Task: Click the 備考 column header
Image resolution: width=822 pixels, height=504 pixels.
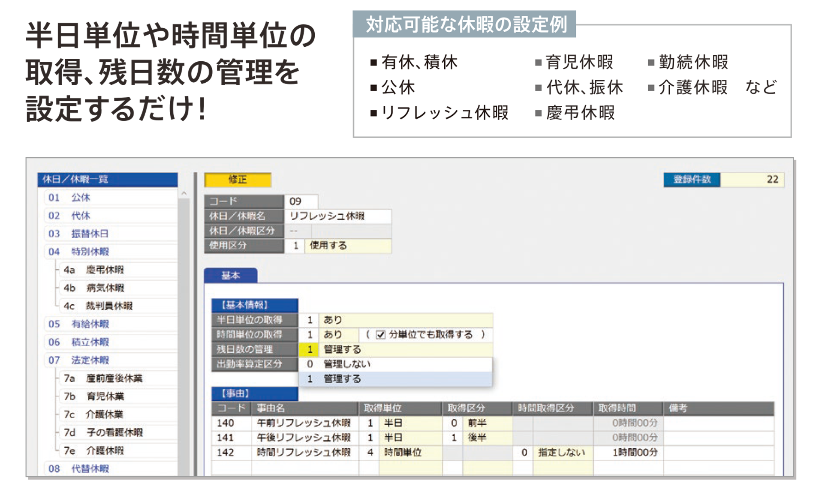Action: [719, 408]
